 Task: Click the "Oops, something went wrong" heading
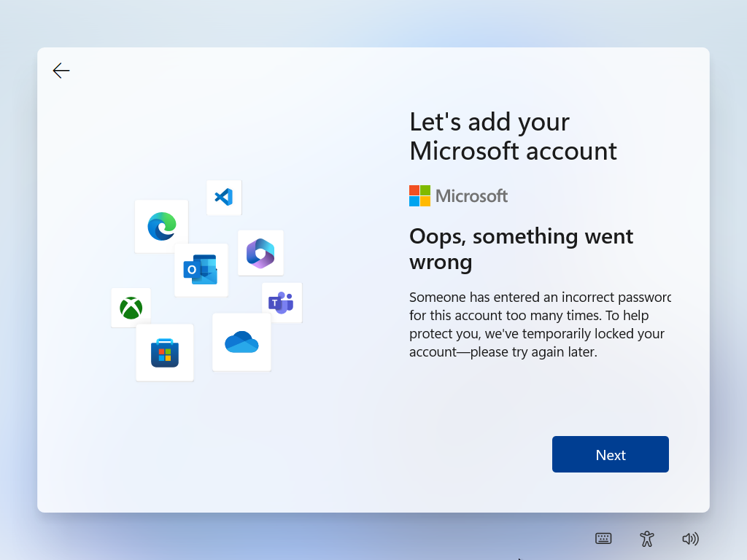click(x=521, y=249)
